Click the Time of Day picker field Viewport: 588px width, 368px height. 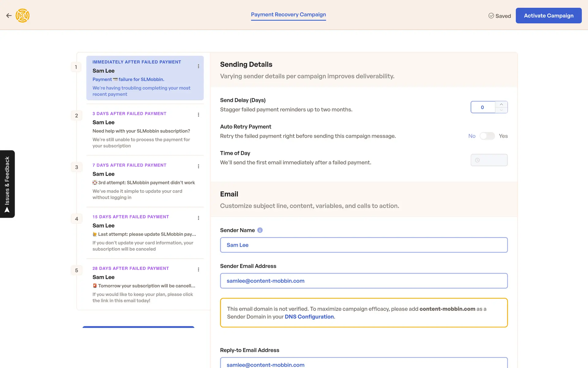(x=489, y=160)
